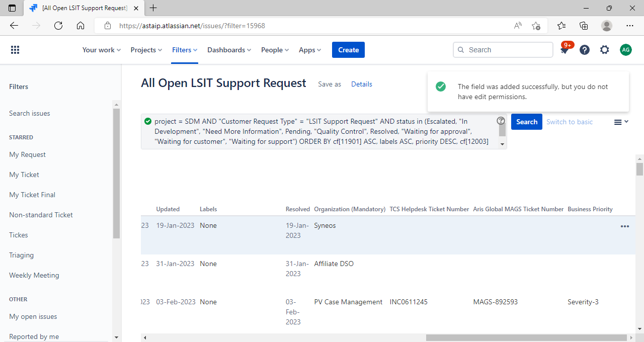Reload the page with refresh icon
This screenshot has width=644, height=342.
click(58, 26)
